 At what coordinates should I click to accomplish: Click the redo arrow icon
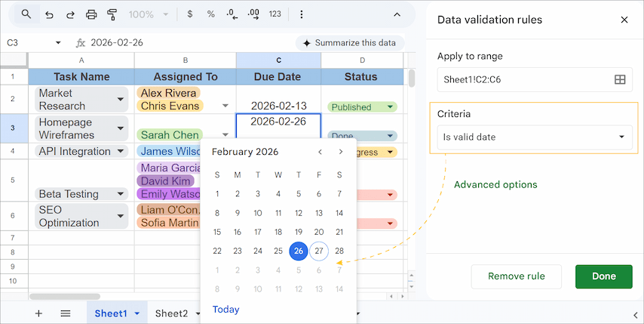click(x=70, y=15)
